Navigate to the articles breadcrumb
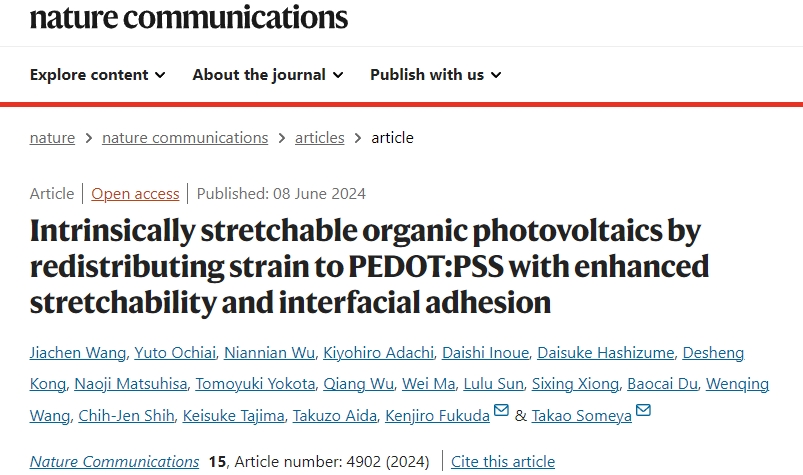 tap(320, 138)
